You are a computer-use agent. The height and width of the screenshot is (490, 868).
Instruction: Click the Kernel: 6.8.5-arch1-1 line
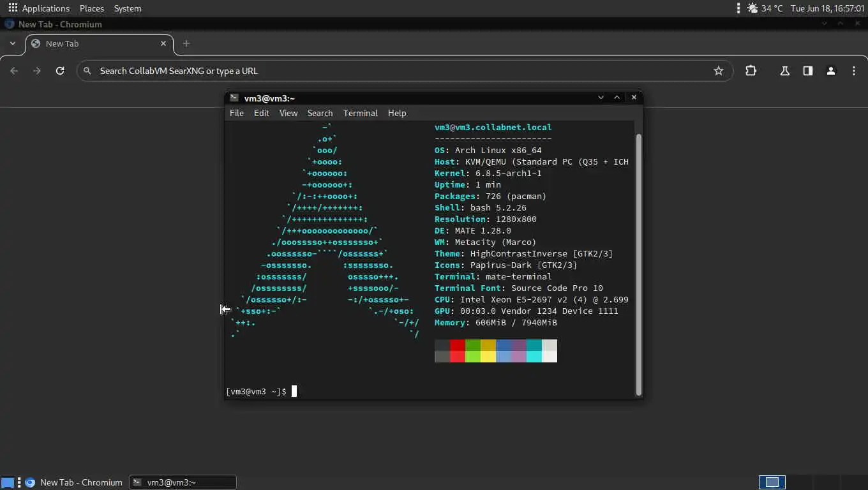(x=488, y=173)
